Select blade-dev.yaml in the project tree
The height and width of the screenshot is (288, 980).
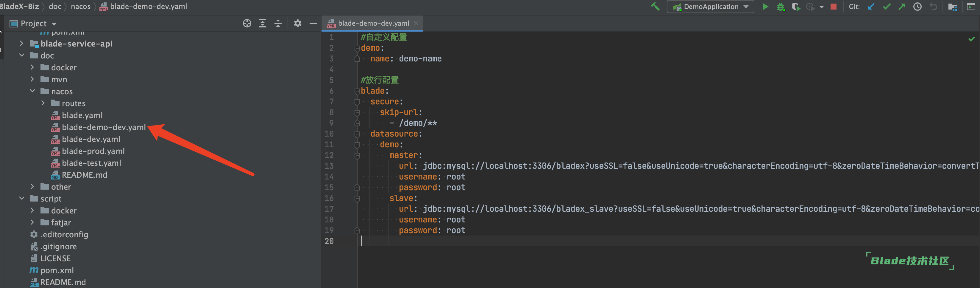[x=86, y=139]
